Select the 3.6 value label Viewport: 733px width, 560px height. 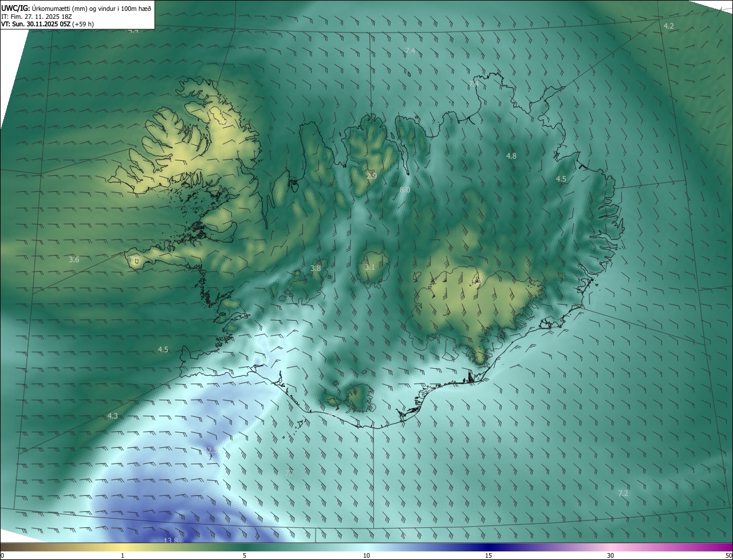(74, 260)
